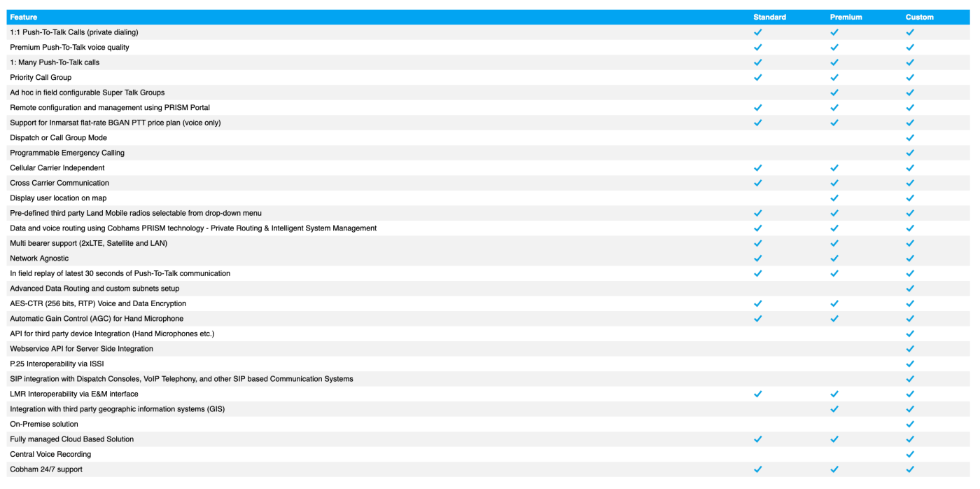Select 'Dispatch or Call Group Mode' text
The width and height of the screenshot is (980, 489).
(58, 138)
